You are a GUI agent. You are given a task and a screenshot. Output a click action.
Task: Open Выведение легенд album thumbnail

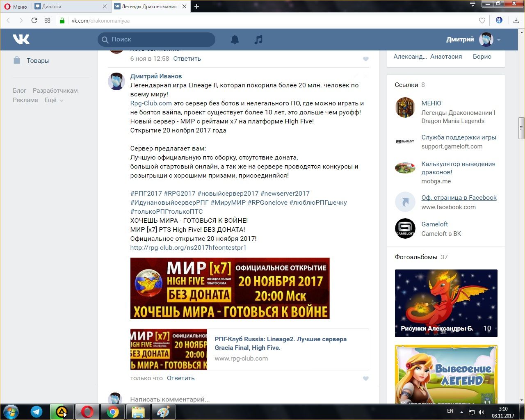click(x=446, y=374)
